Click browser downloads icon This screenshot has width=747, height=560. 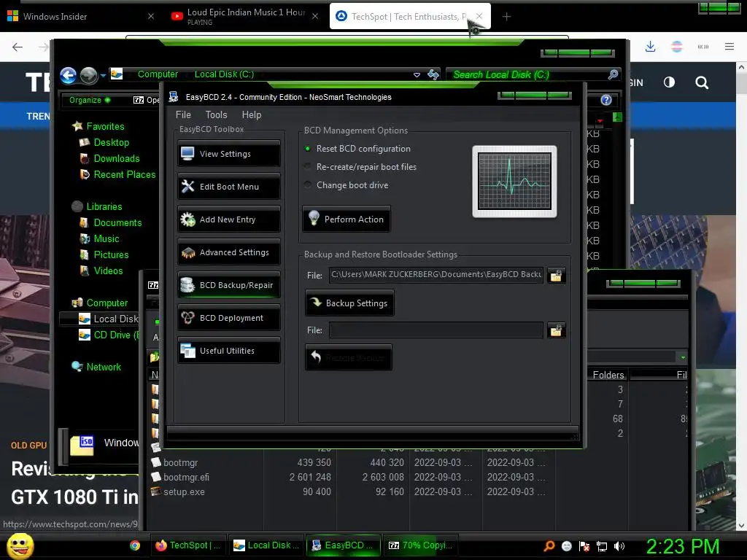click(x=650, y=47)
